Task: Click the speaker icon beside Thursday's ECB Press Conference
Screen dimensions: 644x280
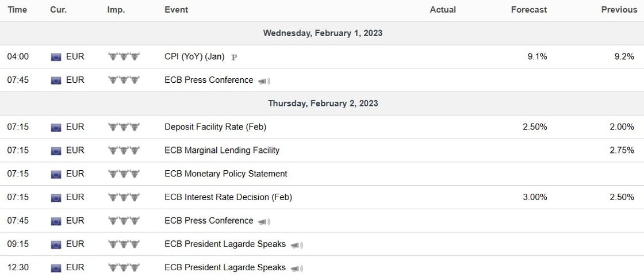Action: (264, 221)
